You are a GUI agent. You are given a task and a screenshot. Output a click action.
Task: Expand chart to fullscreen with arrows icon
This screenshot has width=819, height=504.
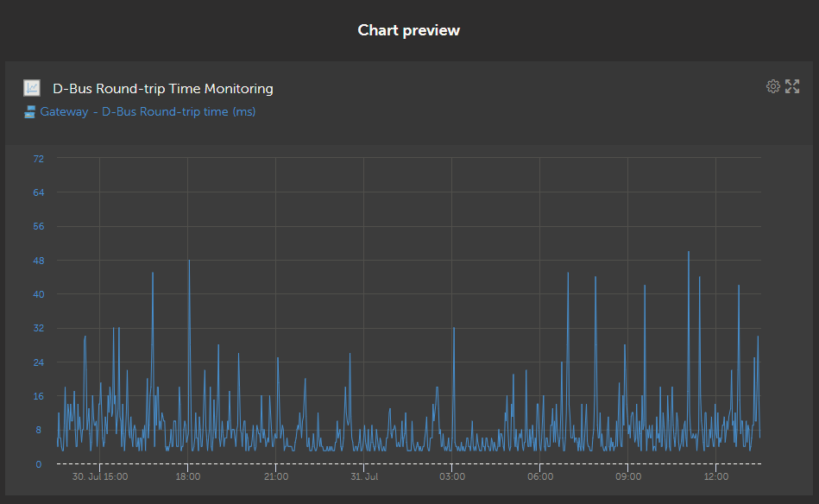(792, 86)
